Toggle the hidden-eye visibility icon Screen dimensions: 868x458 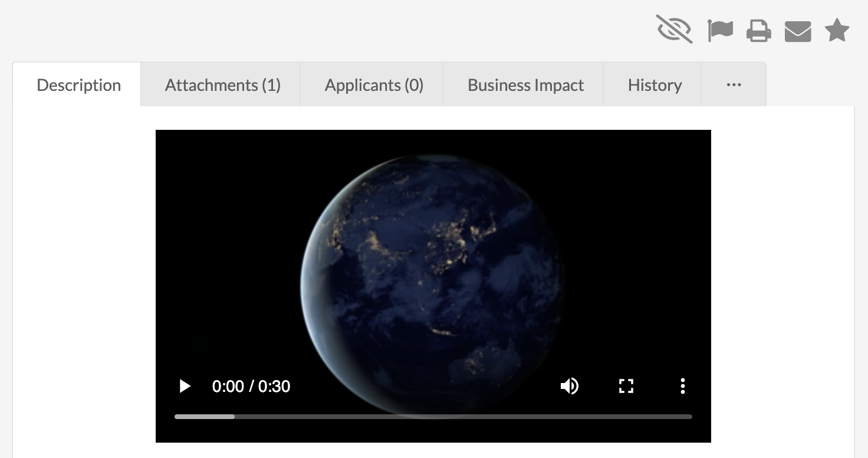click(675, 30)
